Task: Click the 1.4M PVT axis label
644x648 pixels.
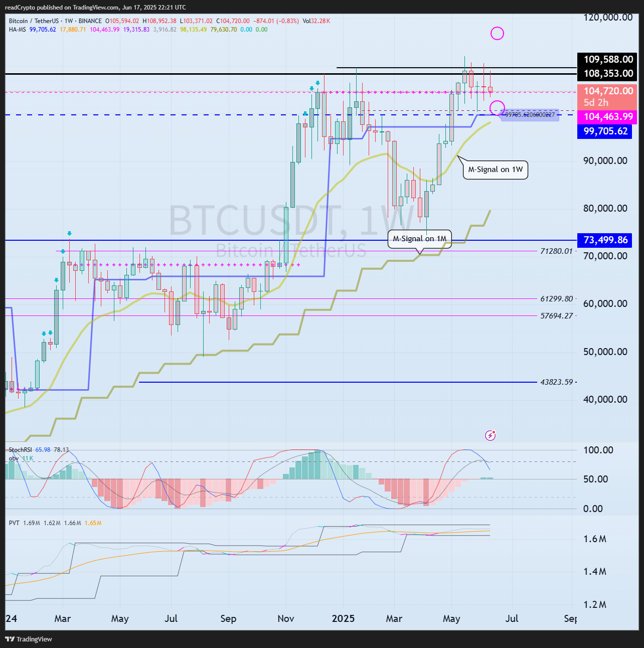Action: point(594,571)
